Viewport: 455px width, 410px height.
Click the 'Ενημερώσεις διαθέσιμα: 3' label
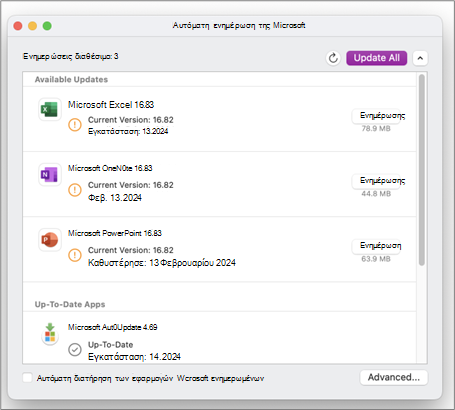tap(70, 56)
